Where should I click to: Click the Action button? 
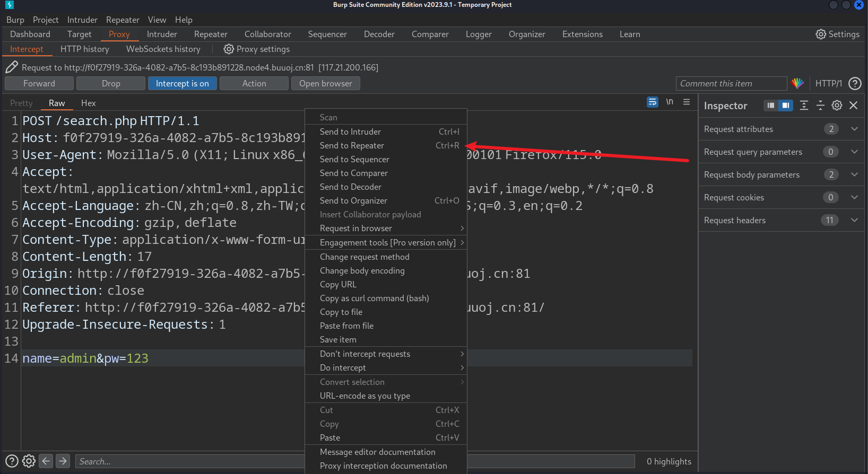point(254,83)
